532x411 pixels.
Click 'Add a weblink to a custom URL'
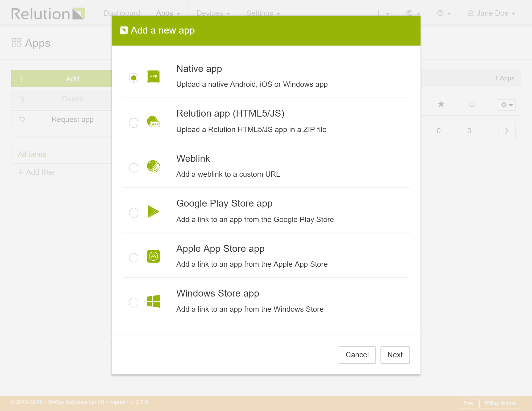[x=228, y=174]
